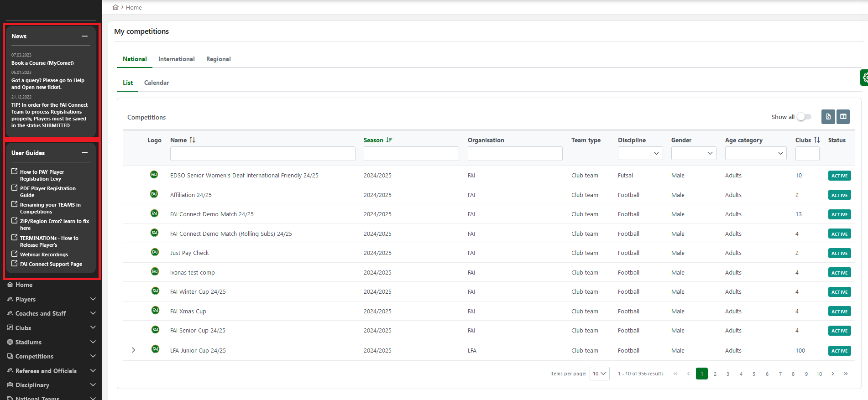Click the Organisation filter text field
868x400 pixels.
(515, 154)
